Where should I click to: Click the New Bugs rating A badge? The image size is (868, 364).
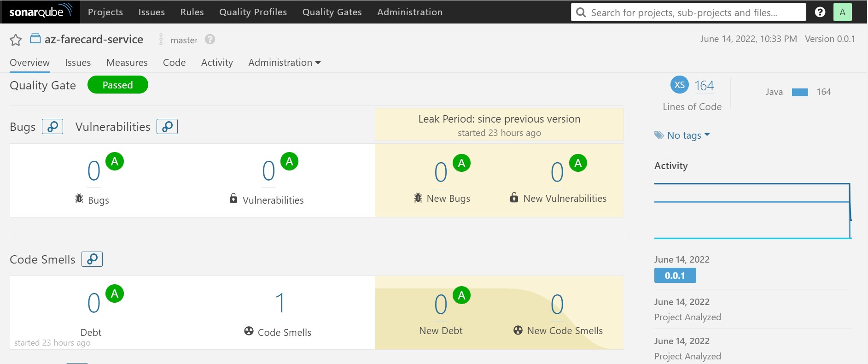[x=461, y=163]
